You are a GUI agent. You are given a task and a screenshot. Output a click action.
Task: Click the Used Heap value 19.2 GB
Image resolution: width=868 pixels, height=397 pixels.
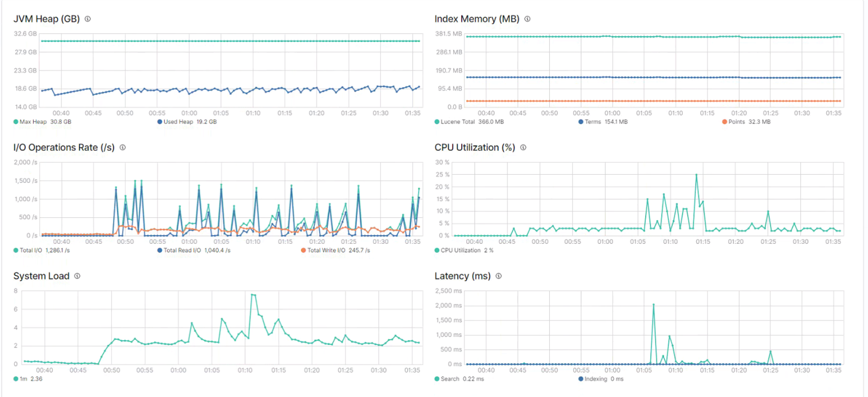coord(206,122)
